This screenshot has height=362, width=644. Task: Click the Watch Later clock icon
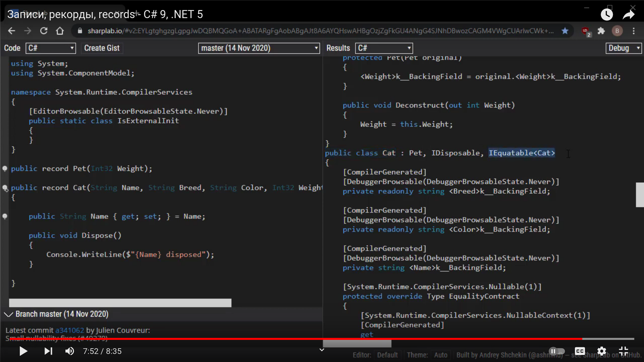606,14
